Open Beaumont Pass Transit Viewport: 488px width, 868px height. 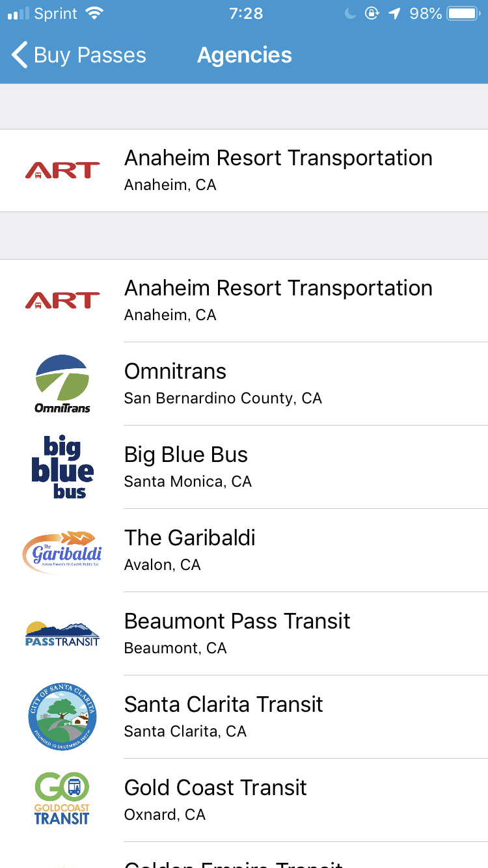tap(244, 634)
